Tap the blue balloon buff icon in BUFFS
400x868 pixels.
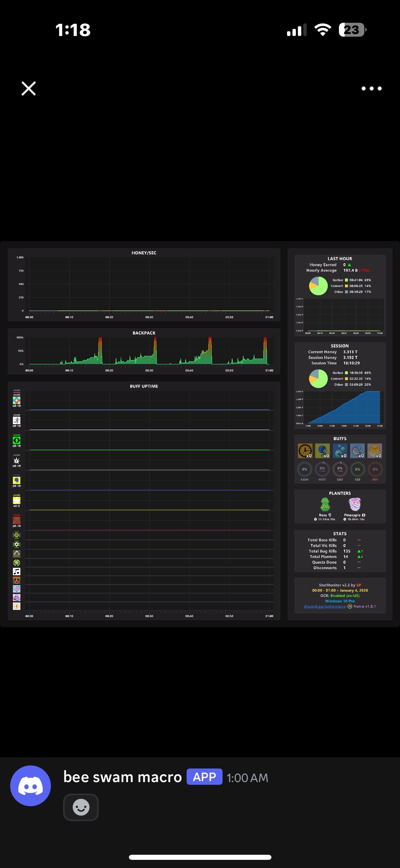[322, 451]
